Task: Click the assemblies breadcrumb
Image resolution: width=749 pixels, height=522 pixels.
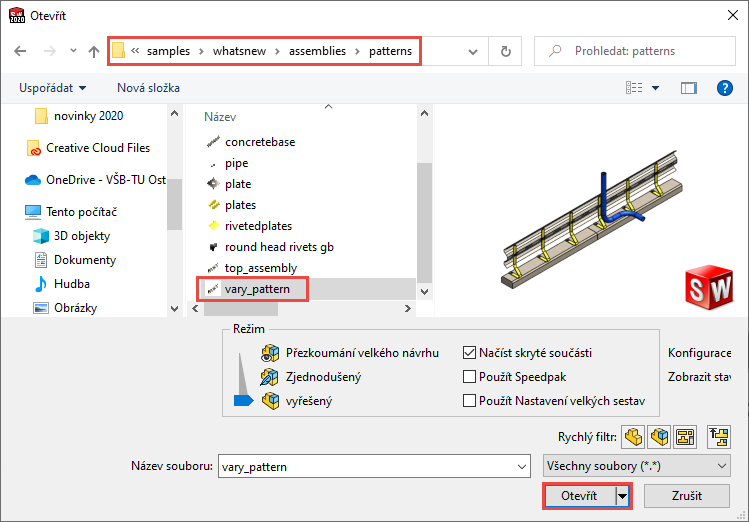Action: 317,51
